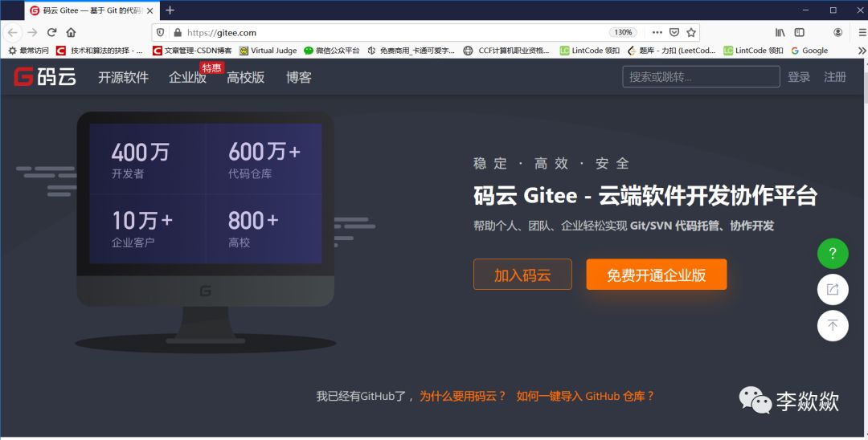Click the 800+ 高校 statistic

pyautogui.click(x=253, y=228)
